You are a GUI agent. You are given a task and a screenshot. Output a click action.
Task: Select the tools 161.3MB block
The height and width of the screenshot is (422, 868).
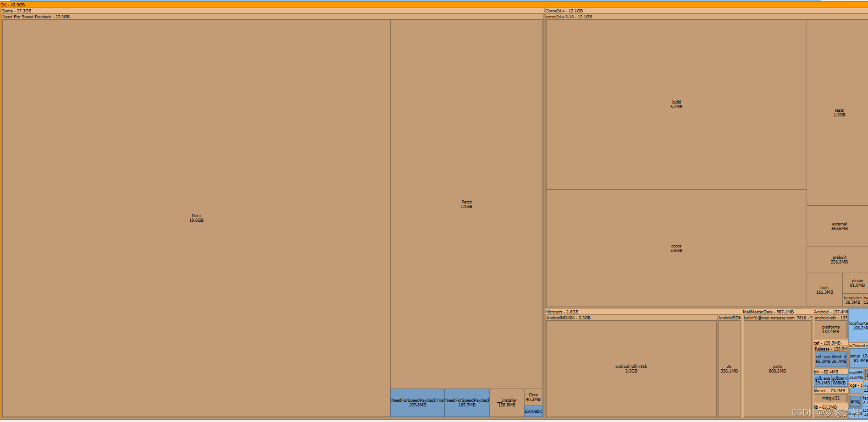824,290
